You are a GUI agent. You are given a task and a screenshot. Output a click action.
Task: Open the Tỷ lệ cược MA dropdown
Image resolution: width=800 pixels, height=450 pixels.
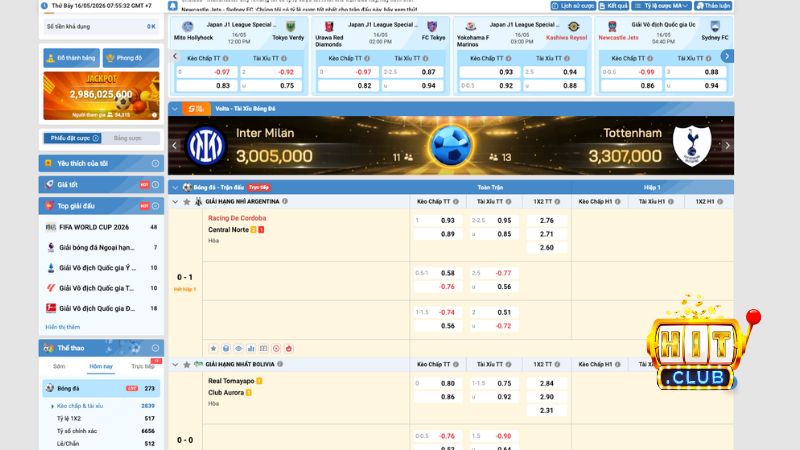(x=661, y=6)
